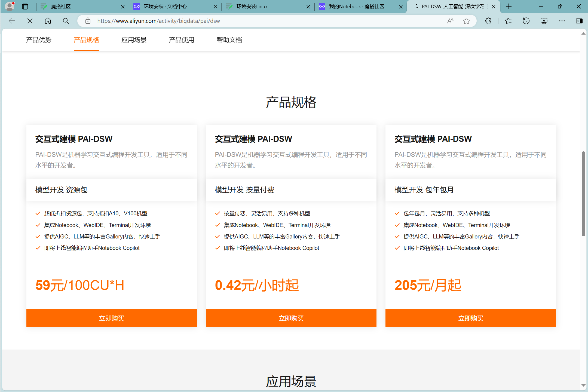Open a new browser tab
The height and width of the screenshot is (392, 588).
[x=509, y=7]
